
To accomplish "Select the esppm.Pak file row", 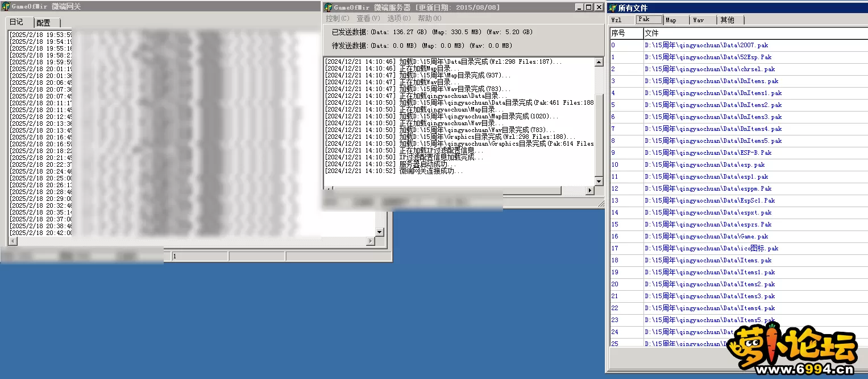I will click(x=738, y=188).
